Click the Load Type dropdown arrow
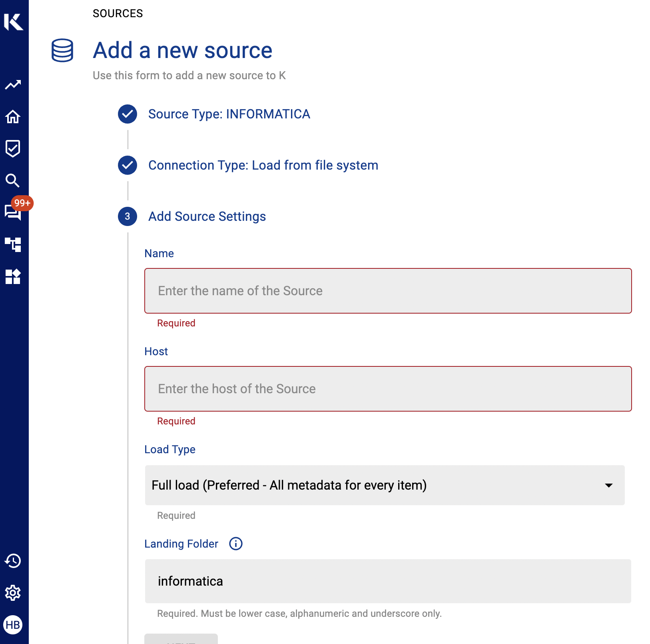Image resolution: width=650 pixels, height=644 pixels. (x=608, y=486)
